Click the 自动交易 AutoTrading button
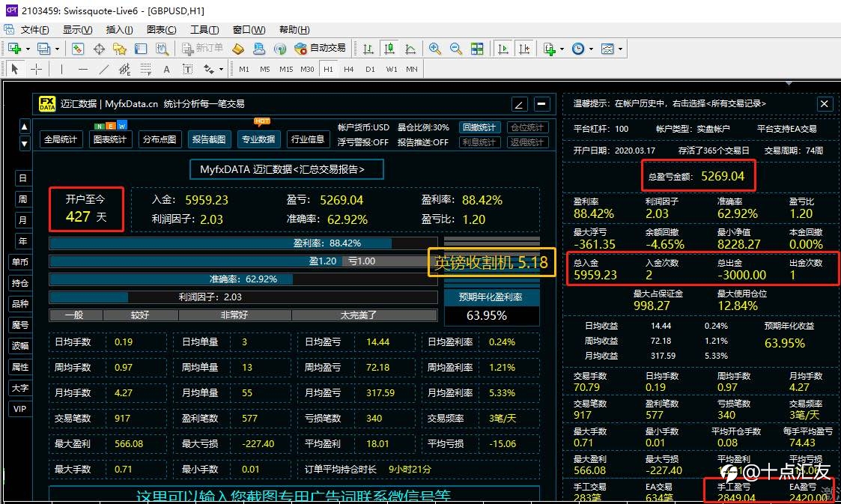This screenshot has height=504, width=841. (x=321, y=49)
